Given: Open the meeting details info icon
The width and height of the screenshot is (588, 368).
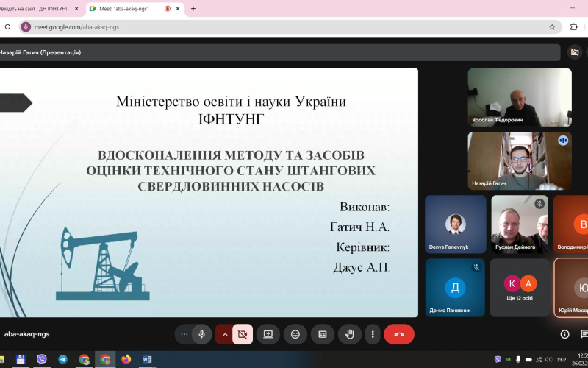Looking at the screenshot, I should [x=564, y=334].
